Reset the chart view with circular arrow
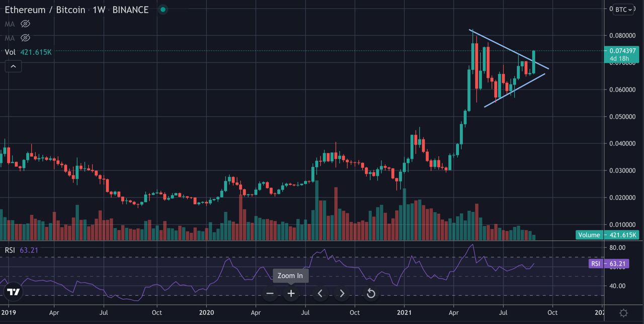Screen dimensions: 644x324 [371, 293]
